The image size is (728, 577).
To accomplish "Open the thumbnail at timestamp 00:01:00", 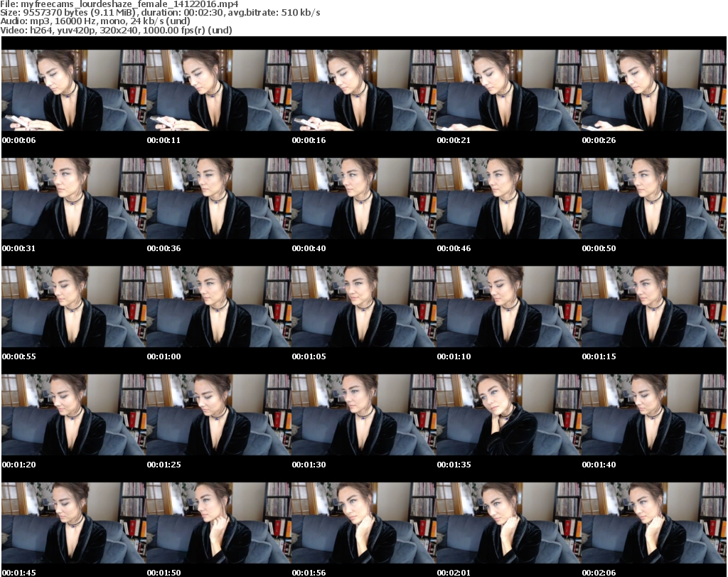I will coord(219,307).
